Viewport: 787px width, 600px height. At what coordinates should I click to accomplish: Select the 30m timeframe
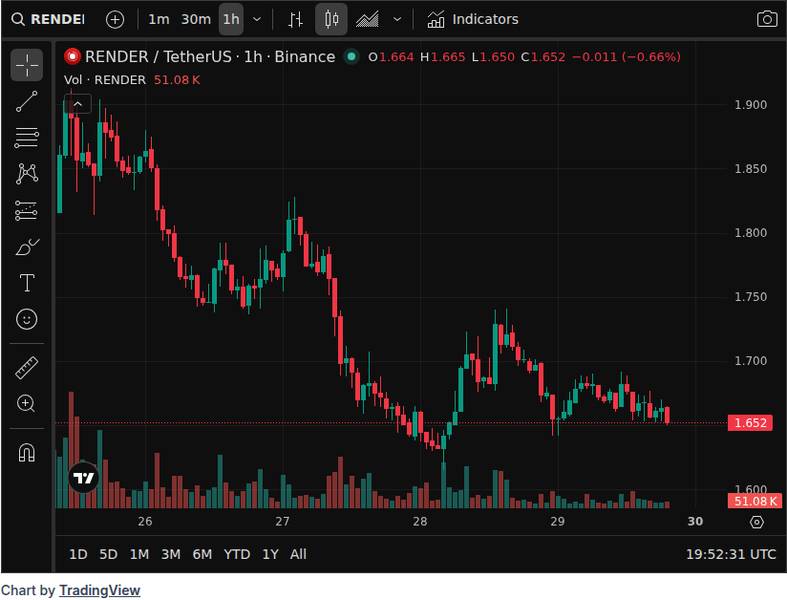196,20
